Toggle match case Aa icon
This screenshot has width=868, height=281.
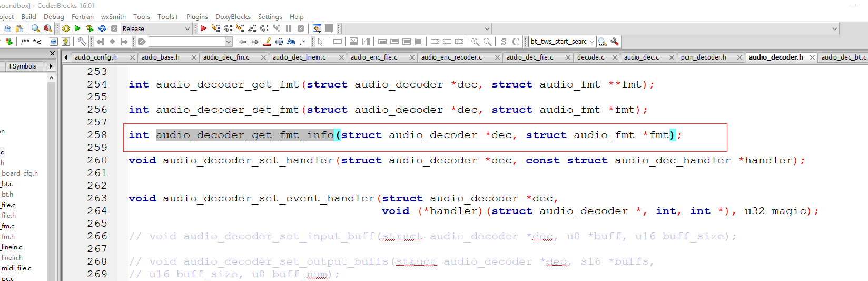pyautogui.click(x=291, y=42)
